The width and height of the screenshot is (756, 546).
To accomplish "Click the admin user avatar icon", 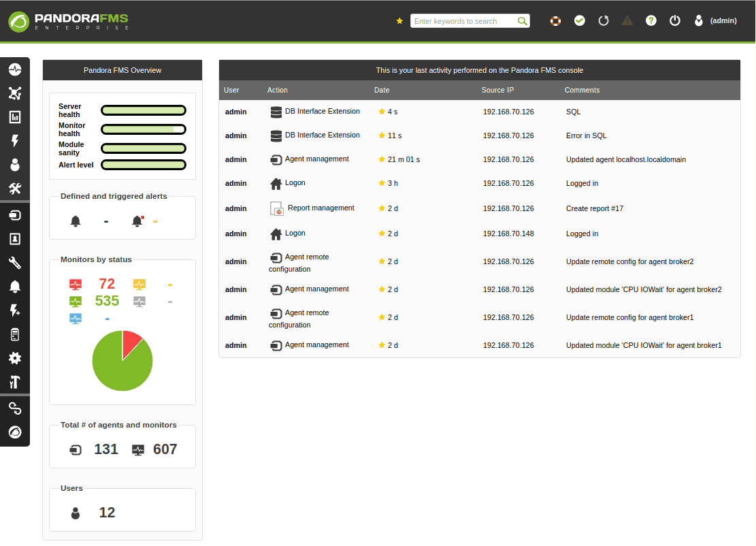I will (x=699, y=20).
